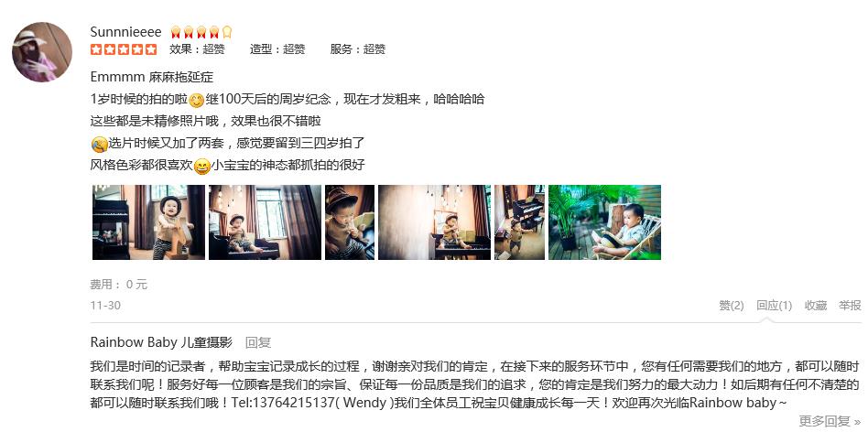The height and width of the screenshot is (432, 868).
Task: Like the review via 赞(2)
Action: click(732, 306)
